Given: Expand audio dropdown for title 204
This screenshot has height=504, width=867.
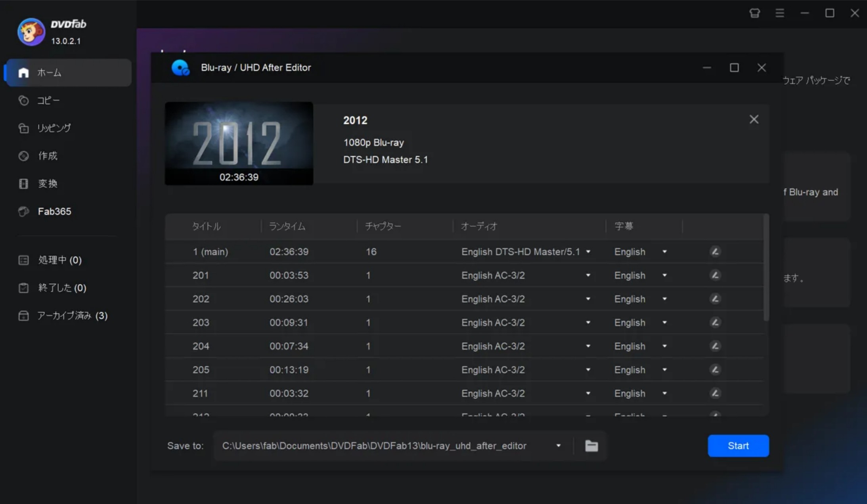Looking at the screenshot, I should click(x=588, y=346).
